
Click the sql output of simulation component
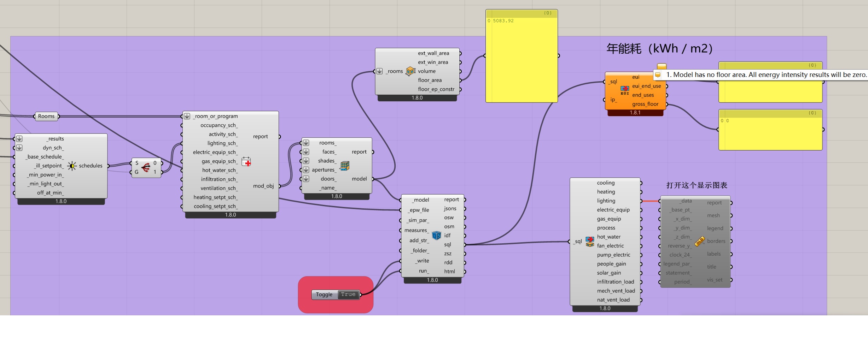448,244
